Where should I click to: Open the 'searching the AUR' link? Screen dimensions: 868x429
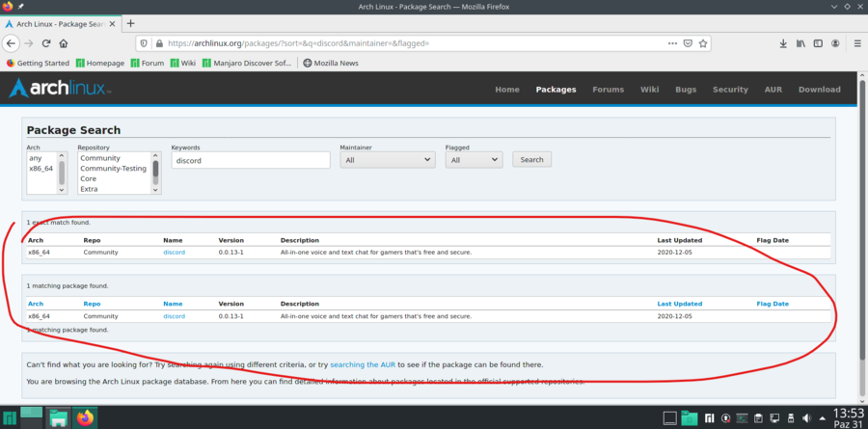363,365
